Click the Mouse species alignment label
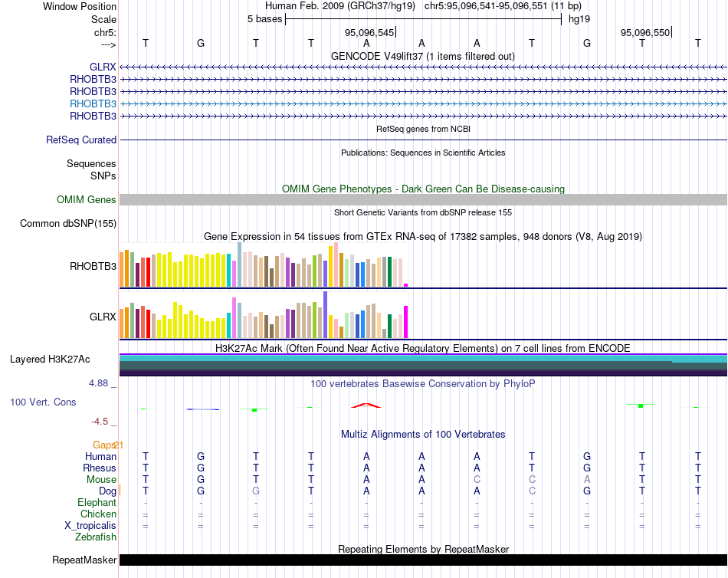The width and height of the screenshot is (728, 578). pyautogui.click(x=101, y=480)
